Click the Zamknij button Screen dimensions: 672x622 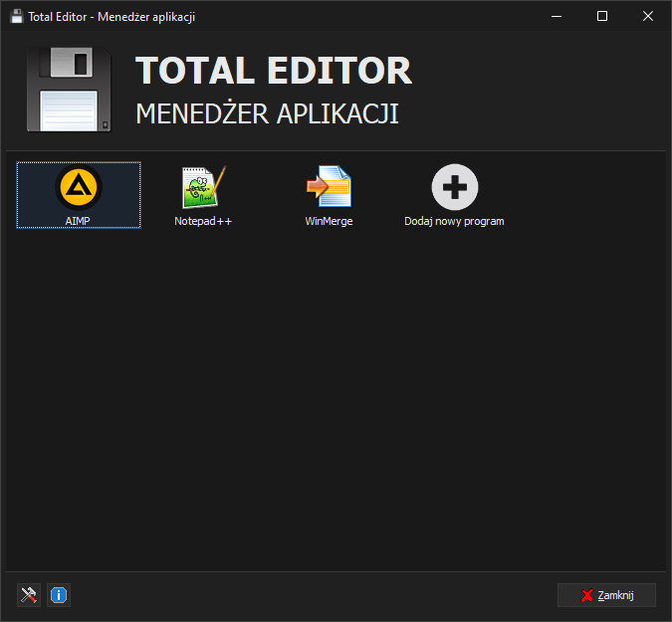(606, 595)
